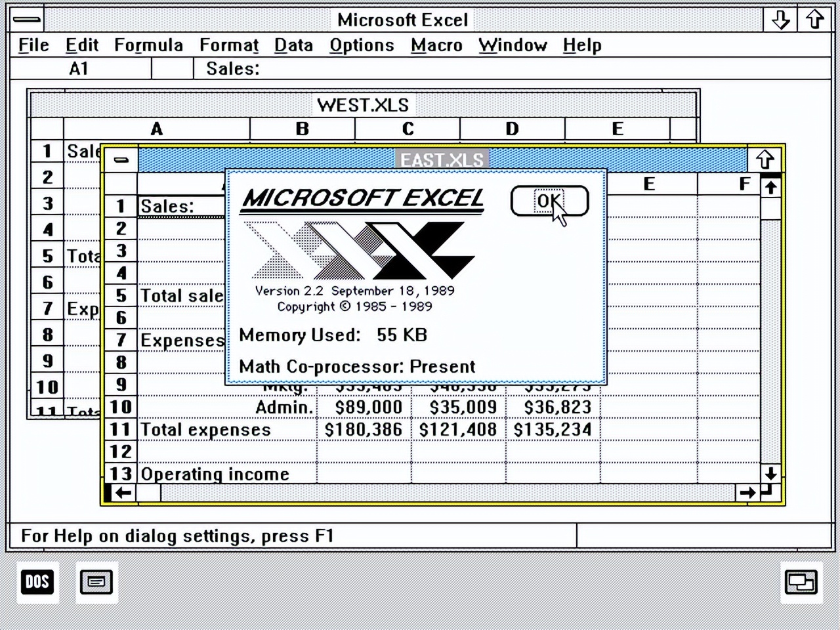The height and width of the screenshot is (630, 840).
Task: Click the EAST.XLS vertical scroll up arrow
Action: (770, 187)
